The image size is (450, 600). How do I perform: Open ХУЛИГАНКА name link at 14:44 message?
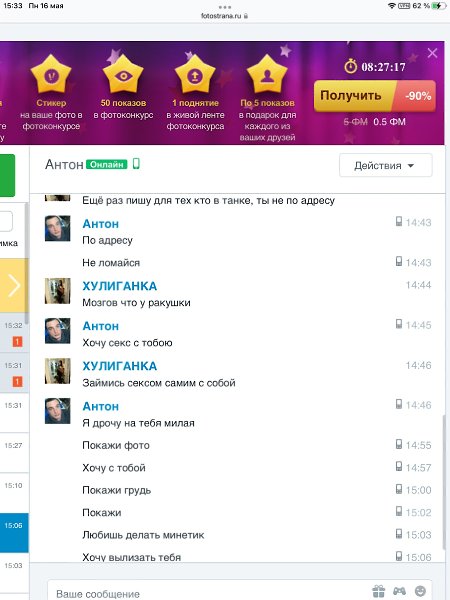[x=120, y=286]
